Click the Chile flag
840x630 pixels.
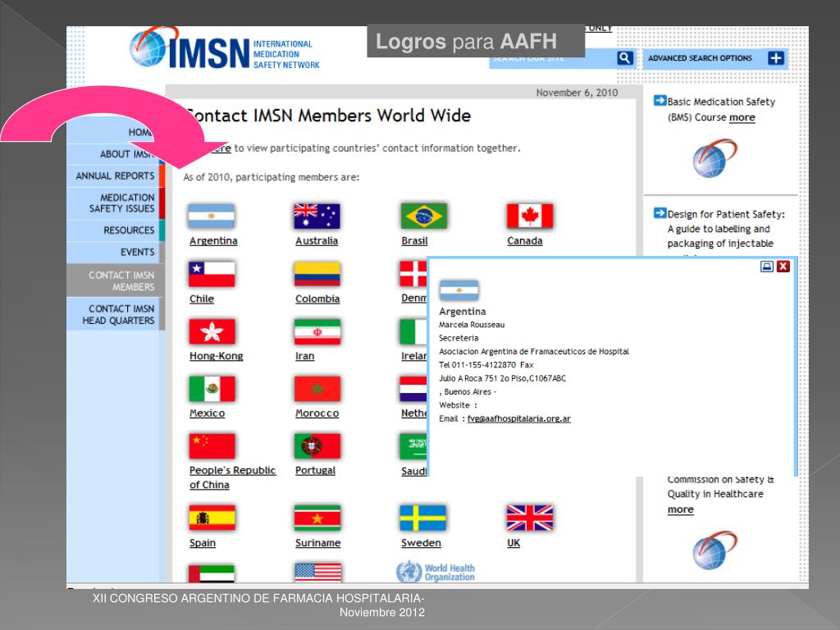[212, 274]
